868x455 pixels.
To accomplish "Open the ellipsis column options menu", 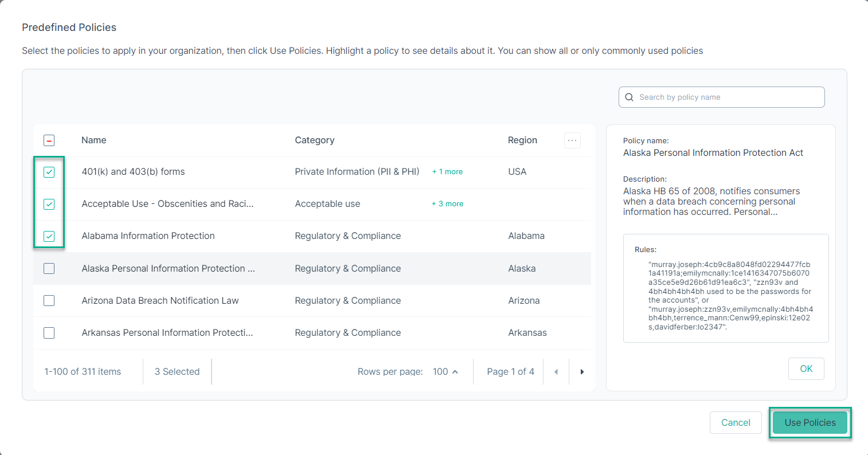I will coord(572,140).
